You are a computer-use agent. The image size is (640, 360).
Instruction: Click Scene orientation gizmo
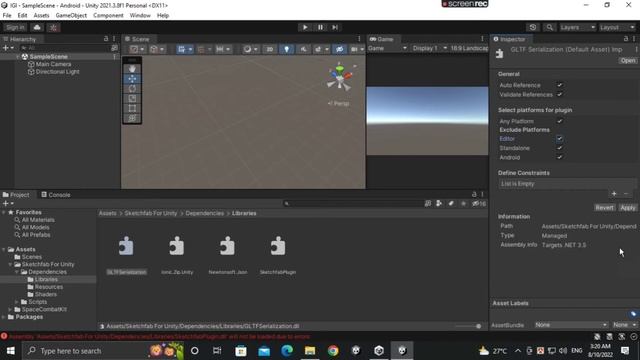(x=340, y=77)
